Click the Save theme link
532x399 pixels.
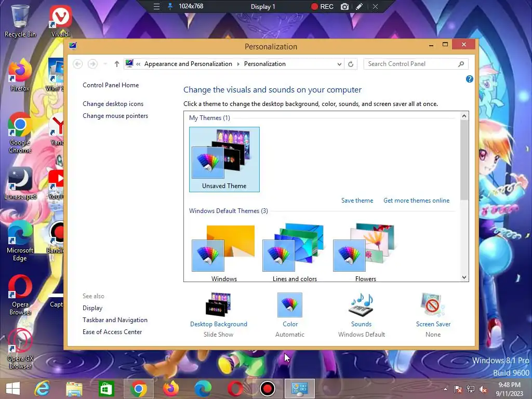pyautogui.click(x=357, y=201)
